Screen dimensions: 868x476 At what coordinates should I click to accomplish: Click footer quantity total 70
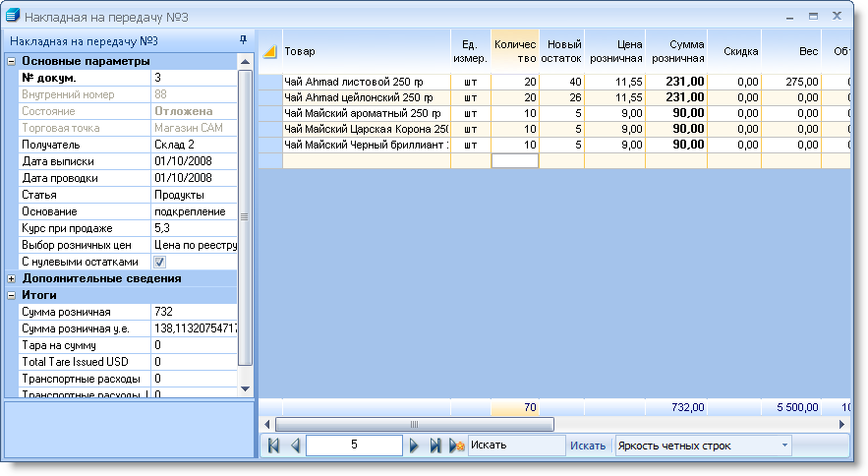[x=515, y=407]
